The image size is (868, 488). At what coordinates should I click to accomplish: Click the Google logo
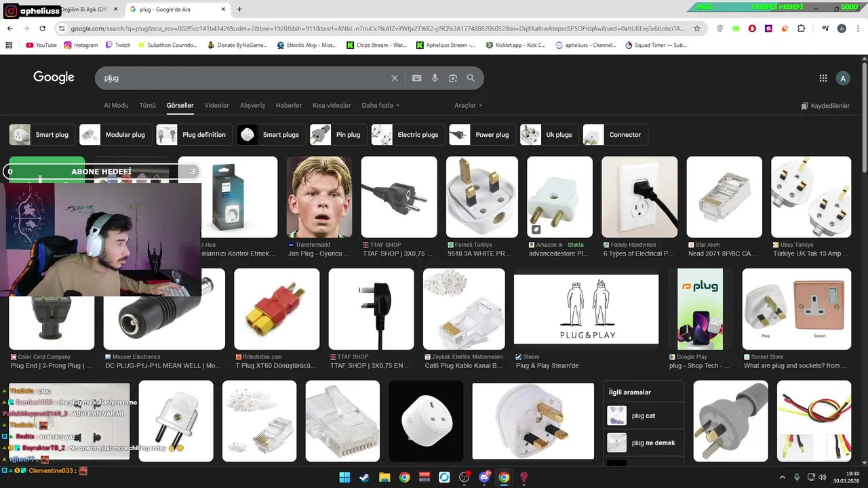[x=54, y=77]
